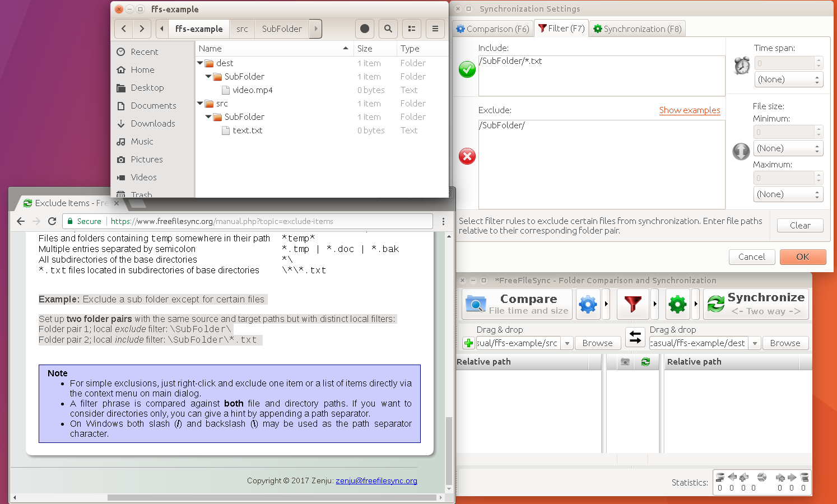Open the Time span (None) dropdown

(x=788, y=80)
